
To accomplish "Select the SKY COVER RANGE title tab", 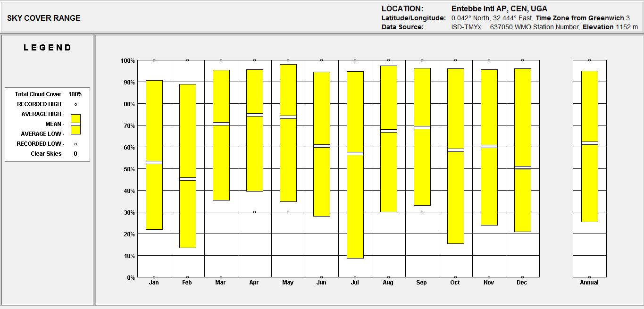I will click(x=43, y=18).
